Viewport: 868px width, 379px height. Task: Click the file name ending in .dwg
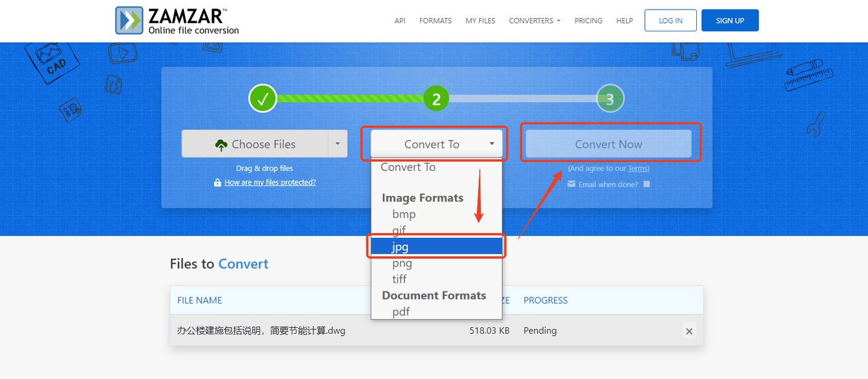click(x=261, y=331)
